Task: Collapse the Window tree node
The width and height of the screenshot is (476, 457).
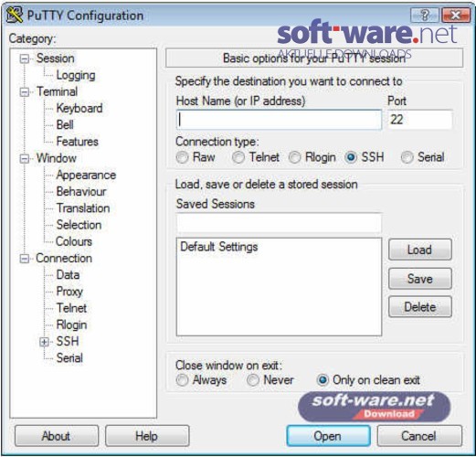Action: click(x=25, y=159)
